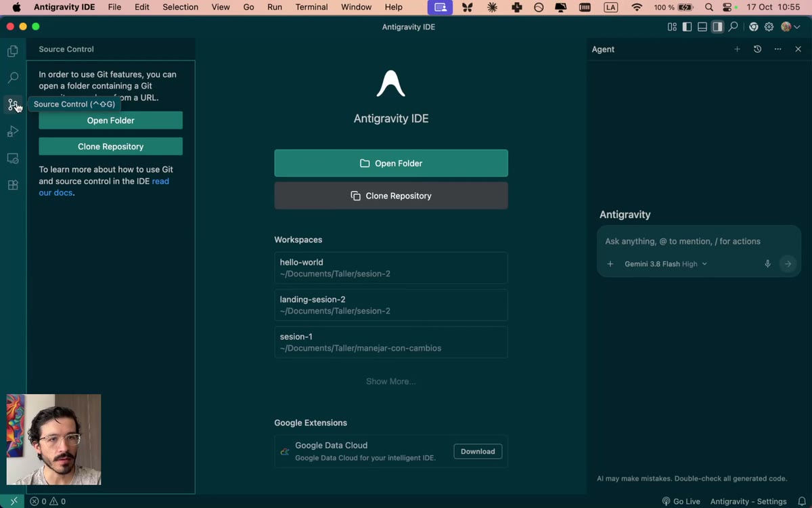Click the Wi-Fi icon in menu bar
This screenshot has height=508, width=812.
(x=637, y=7)
